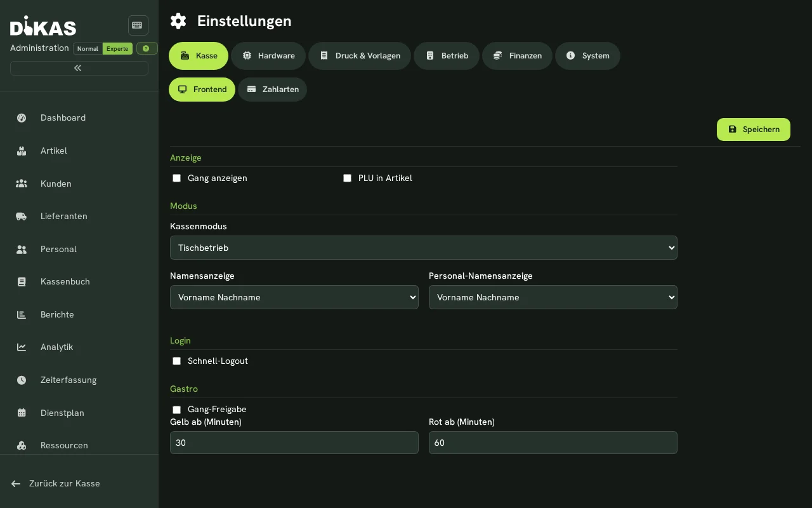The image size is (812, 508).
Task: Click the building icon of the Betrieb tab
Action: click(x=429, y=56)
